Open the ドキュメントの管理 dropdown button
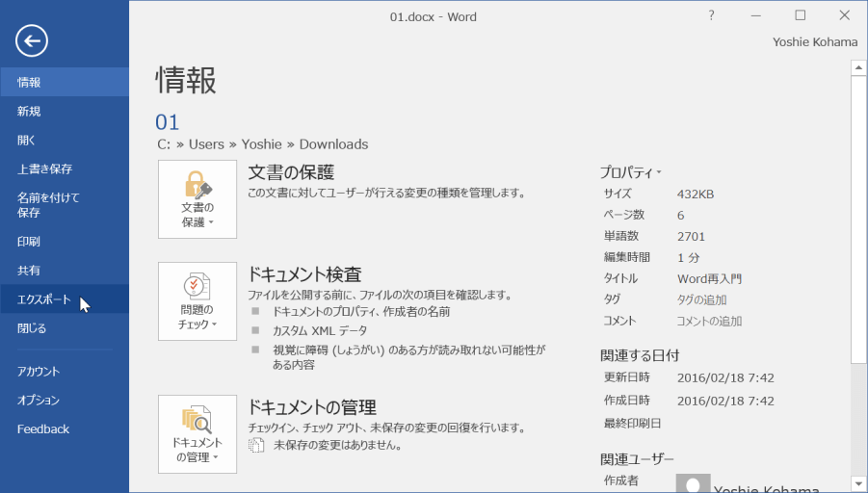This screenshot has height=493, width=868. [197, 434]
